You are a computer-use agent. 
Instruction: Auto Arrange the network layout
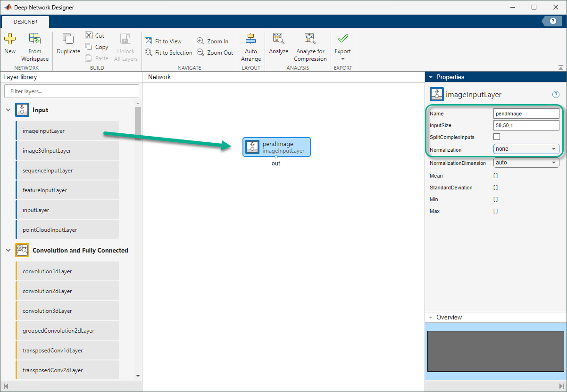[251, 47]
